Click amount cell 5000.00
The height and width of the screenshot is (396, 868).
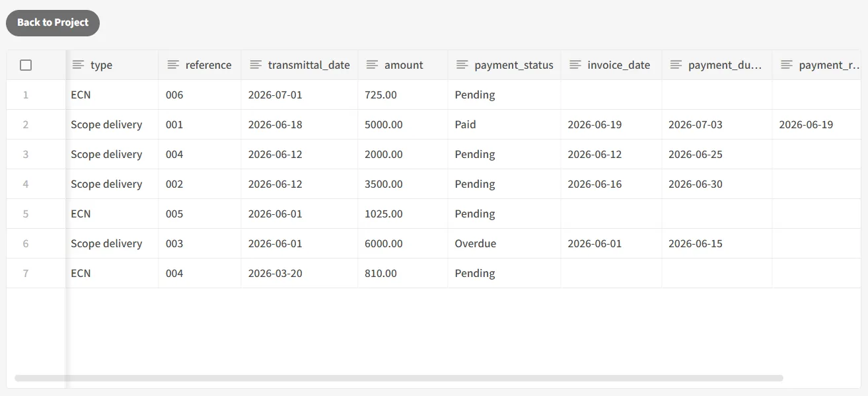click(x=403, y=124)
